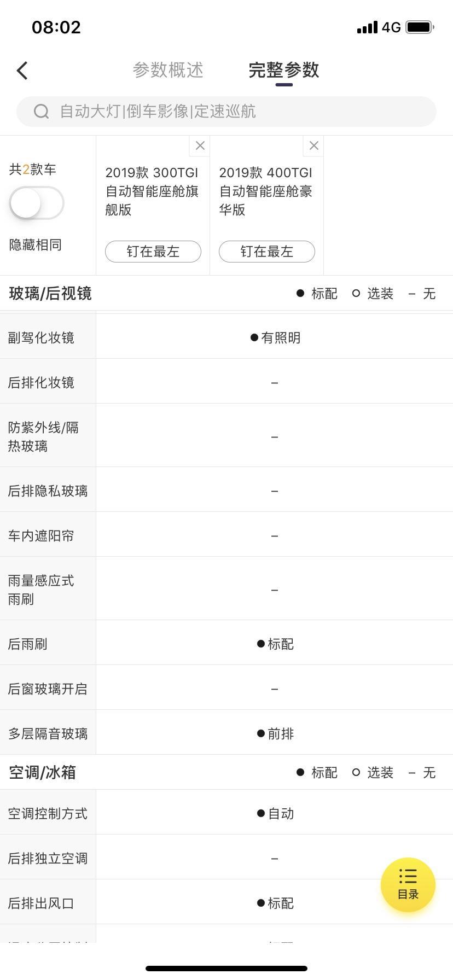Tap the 前排 value
Image resolution: width=453 pixels, height=980 pixels.
pyautogui.click(x=275, y=734)
